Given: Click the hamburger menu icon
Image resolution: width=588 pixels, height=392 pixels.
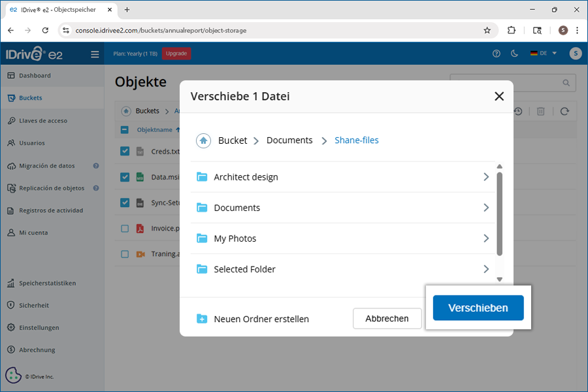Looking at the screenshot, I should pyautogui.click(x=95, y=54).
